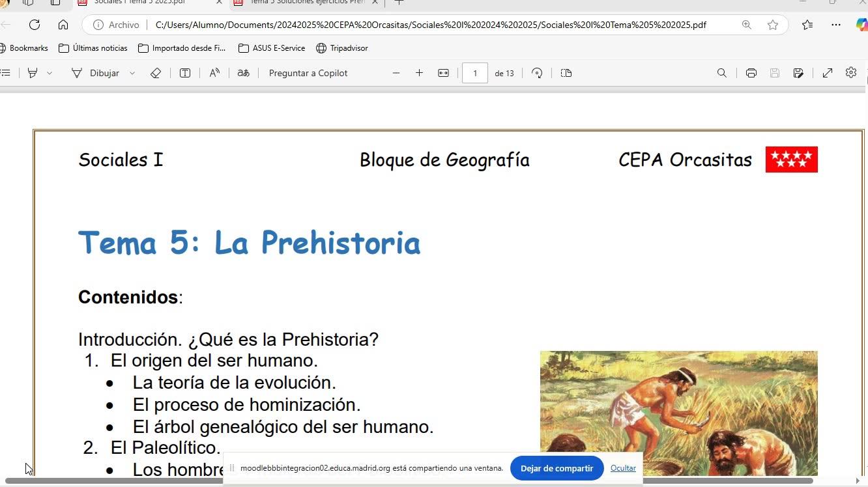
Task: Save the PDF as a new file
Action: coord(798,73)
